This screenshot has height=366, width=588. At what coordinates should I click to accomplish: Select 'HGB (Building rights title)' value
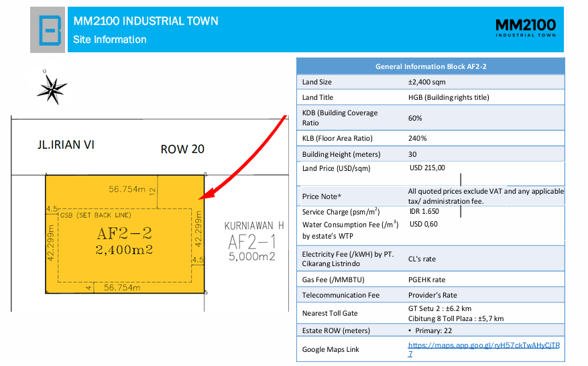[449, 97]
